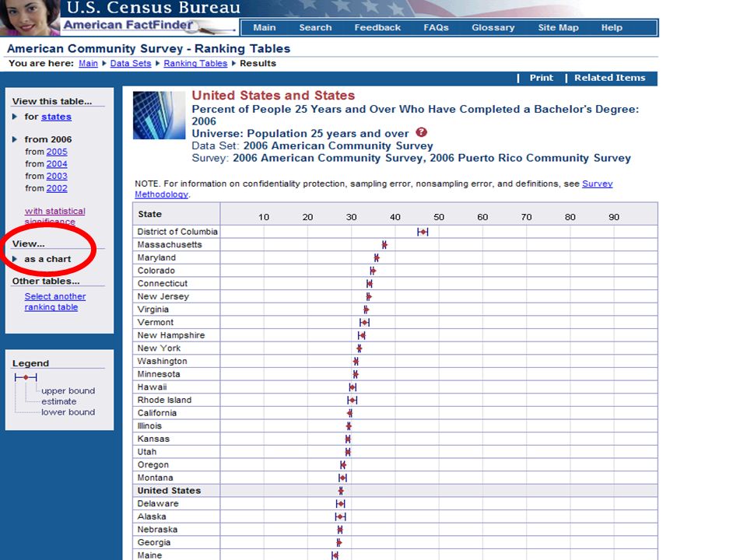Open the Universe help question mark icon
This screenshot has height=560, width=747.
coord(421,132)
